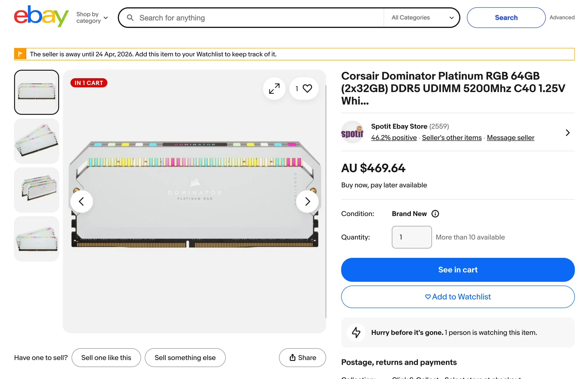Click the blue Search button

[506, 17]
